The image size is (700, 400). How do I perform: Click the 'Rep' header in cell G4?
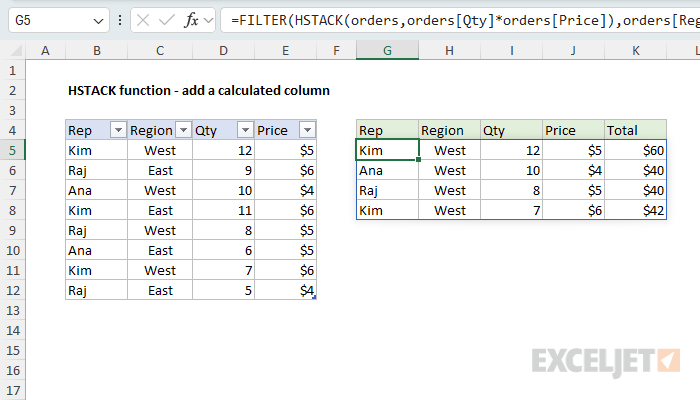click(387, 130)
